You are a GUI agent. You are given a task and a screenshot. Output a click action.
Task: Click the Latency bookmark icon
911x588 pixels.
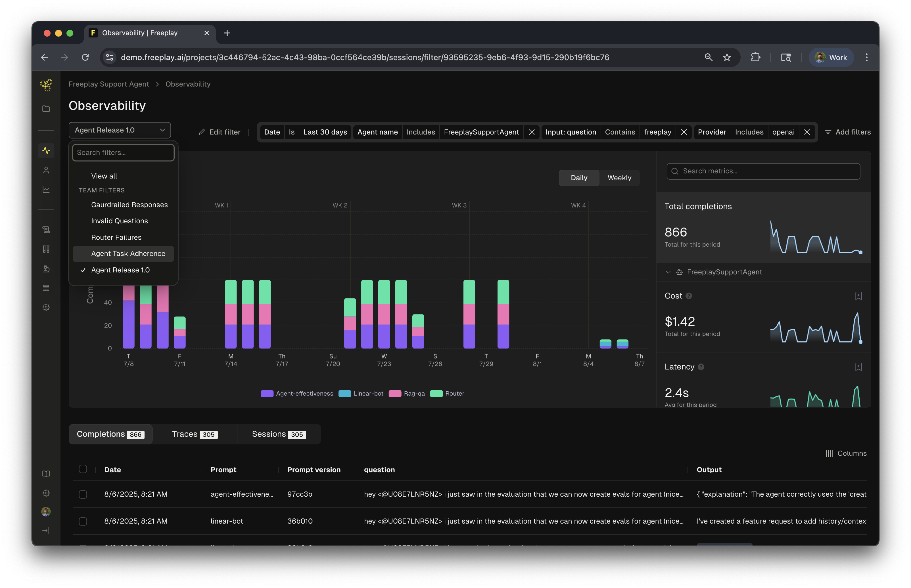point(858,367)
